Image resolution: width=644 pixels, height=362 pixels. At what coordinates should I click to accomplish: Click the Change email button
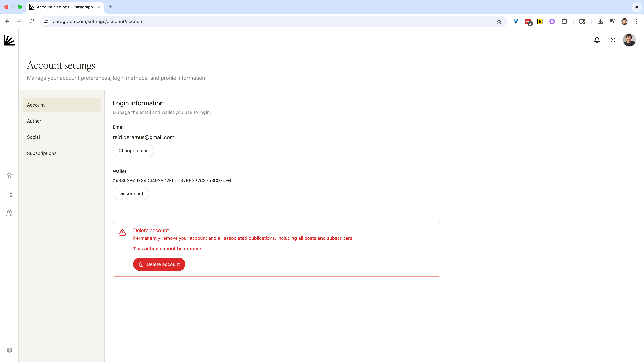point(133,151)
